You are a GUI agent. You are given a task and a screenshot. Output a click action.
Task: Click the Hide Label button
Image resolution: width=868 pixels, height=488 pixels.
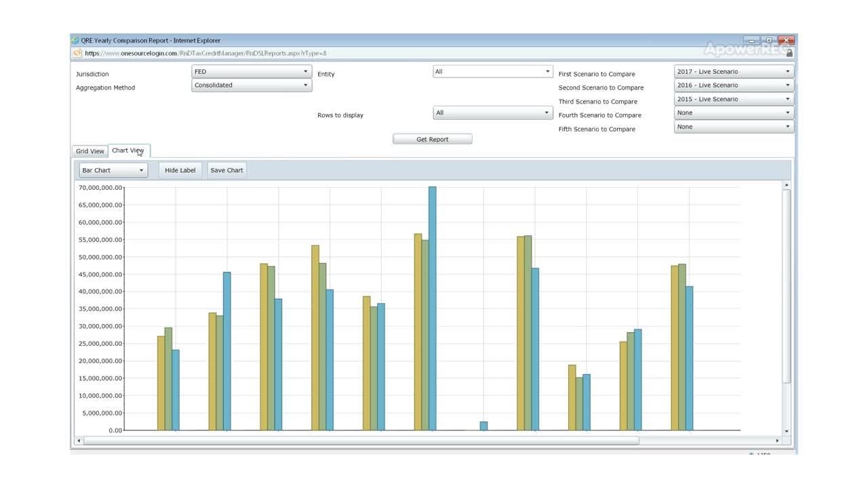180,171
